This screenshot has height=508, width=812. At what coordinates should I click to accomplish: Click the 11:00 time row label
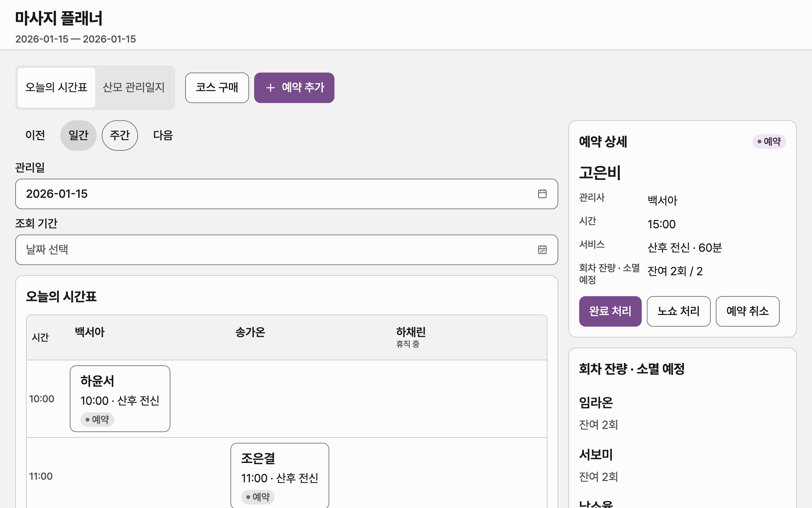tap(41, 476)
